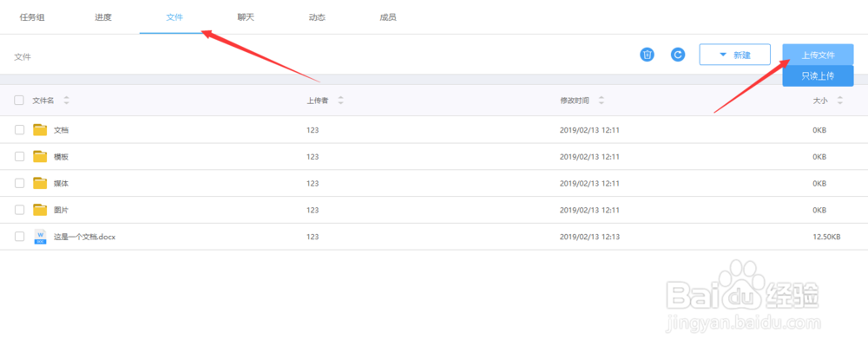Click 0KB size in the 图片 row
Viewport: 868px width, 352px height.
(x=819, y=210)
